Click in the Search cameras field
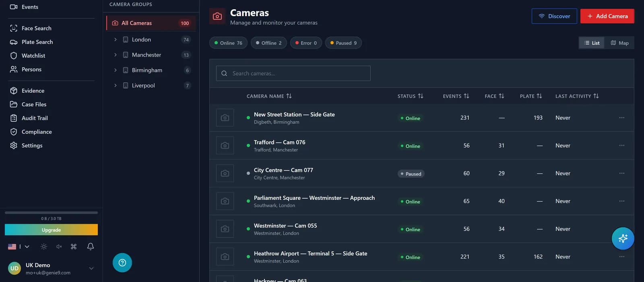The height and width of the screenshot is (282, 644). pyautogui.click(x=293, y=73)
